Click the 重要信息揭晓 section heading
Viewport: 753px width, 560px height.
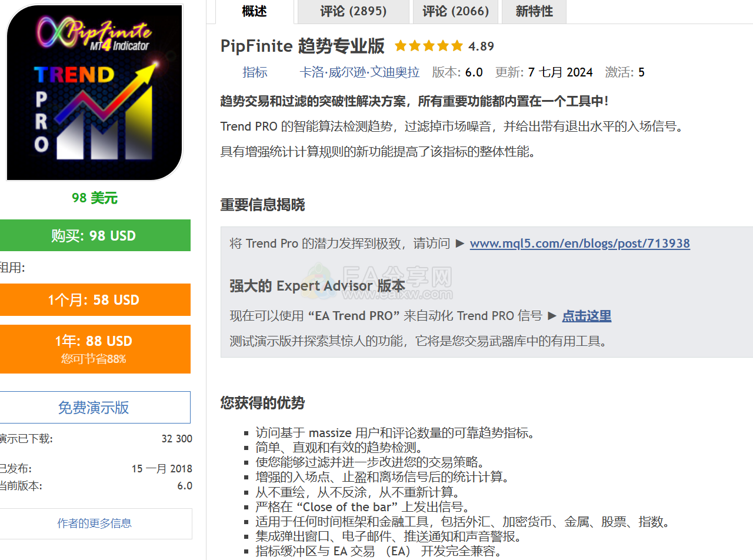(x=262, y=205)
